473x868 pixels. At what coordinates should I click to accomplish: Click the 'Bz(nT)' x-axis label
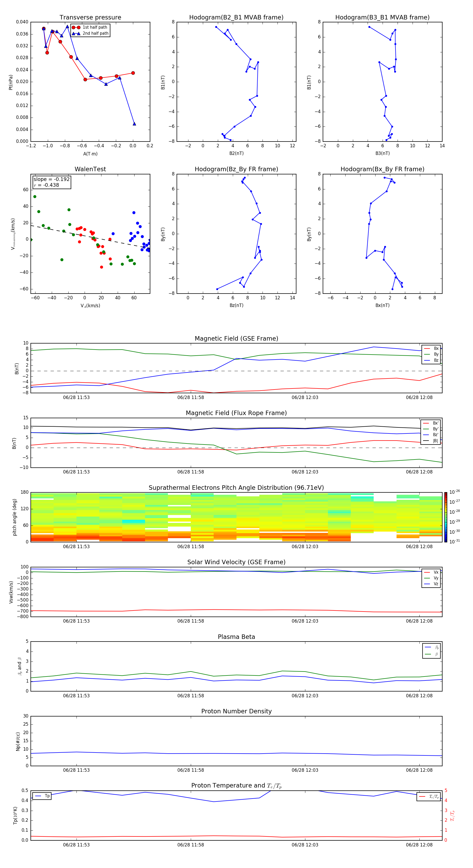pos(236,305)
